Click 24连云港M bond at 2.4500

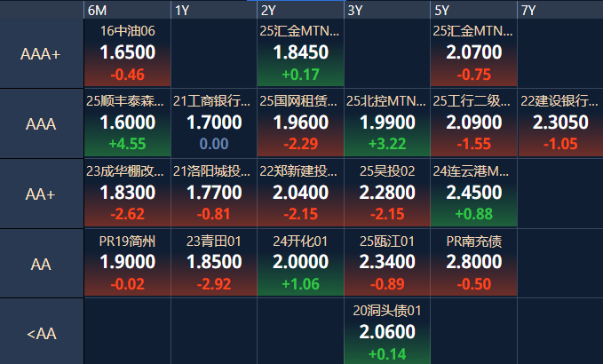click(x=474, y=193)
